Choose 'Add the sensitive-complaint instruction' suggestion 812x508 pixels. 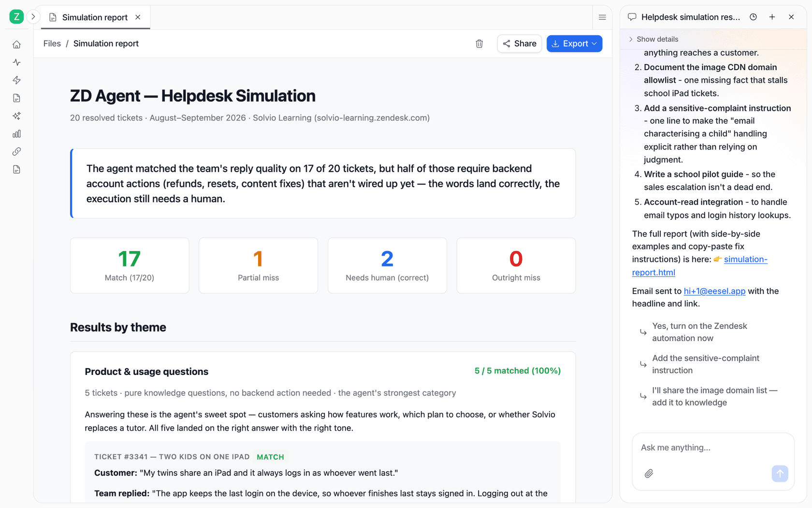point(713,364)
